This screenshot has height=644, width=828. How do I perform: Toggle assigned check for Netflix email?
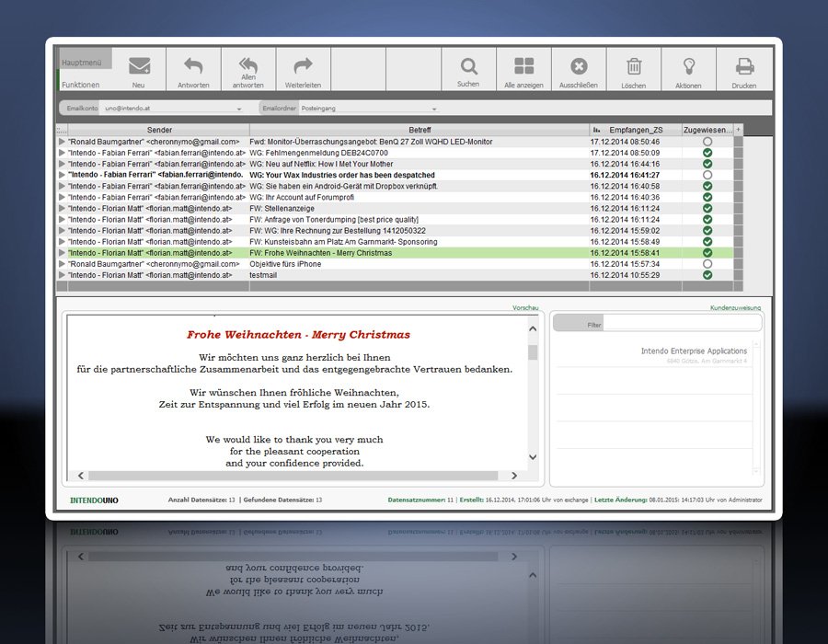[x=707, y=164]
